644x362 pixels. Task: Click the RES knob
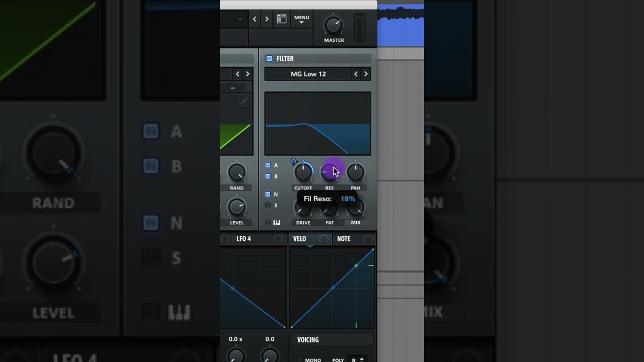point(330,172)
